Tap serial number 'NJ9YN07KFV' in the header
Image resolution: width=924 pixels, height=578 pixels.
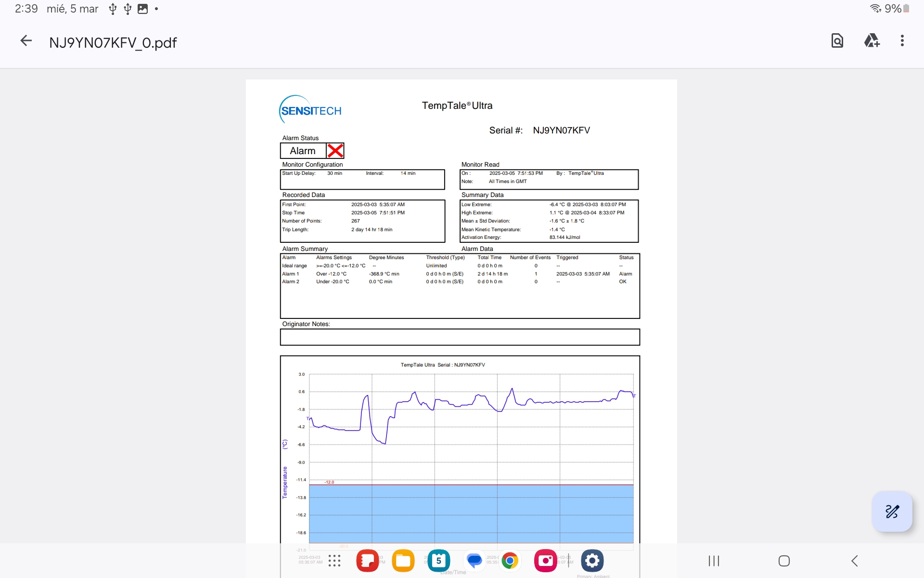tap(561, 131)
